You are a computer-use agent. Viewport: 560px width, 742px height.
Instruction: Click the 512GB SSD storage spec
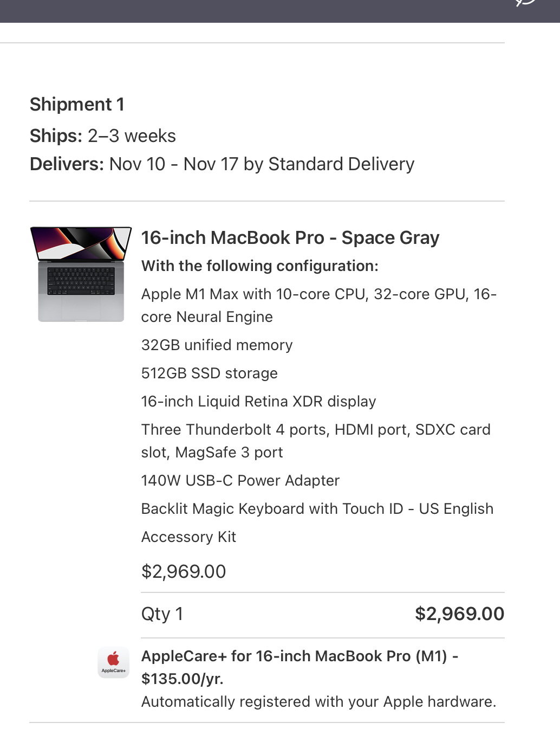tap(209, 373)
